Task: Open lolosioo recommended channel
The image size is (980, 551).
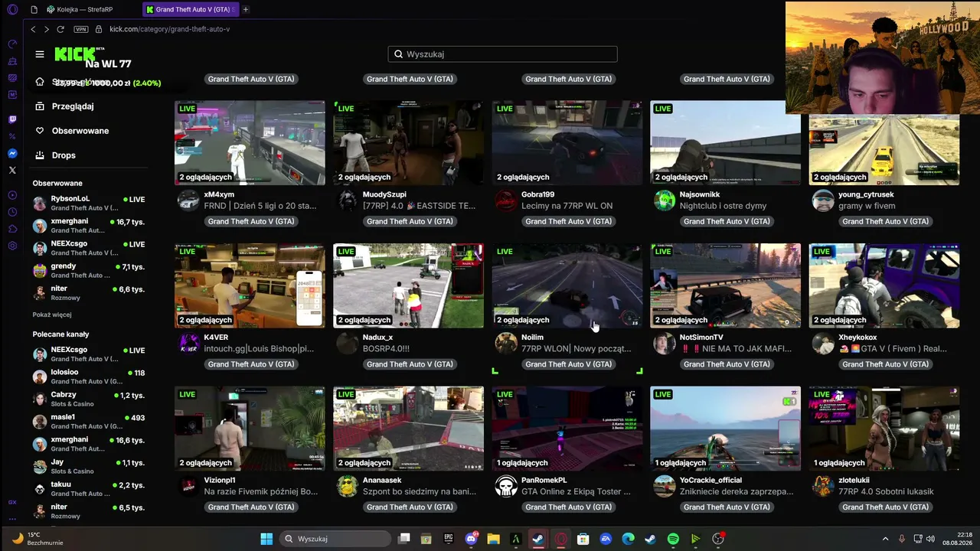Action: [89, 377]
